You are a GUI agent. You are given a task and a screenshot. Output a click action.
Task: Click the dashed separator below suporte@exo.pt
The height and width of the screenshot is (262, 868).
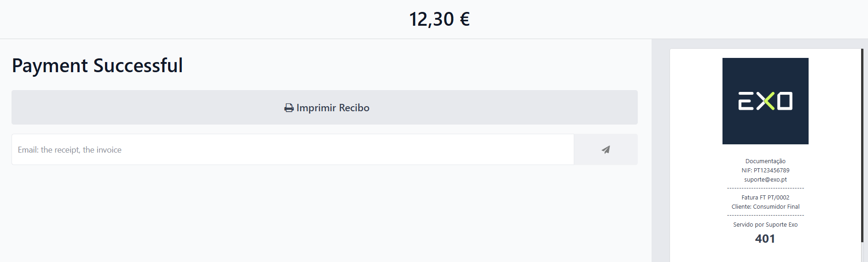click(765, 188)
